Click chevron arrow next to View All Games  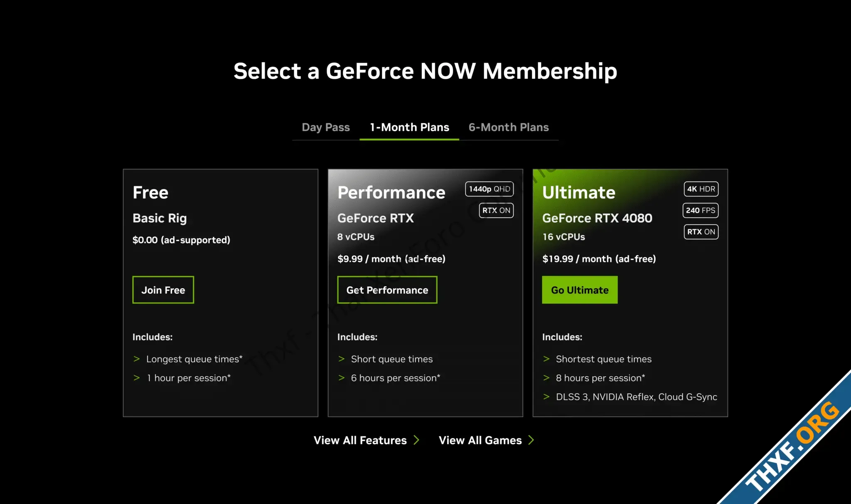point(531,440)
